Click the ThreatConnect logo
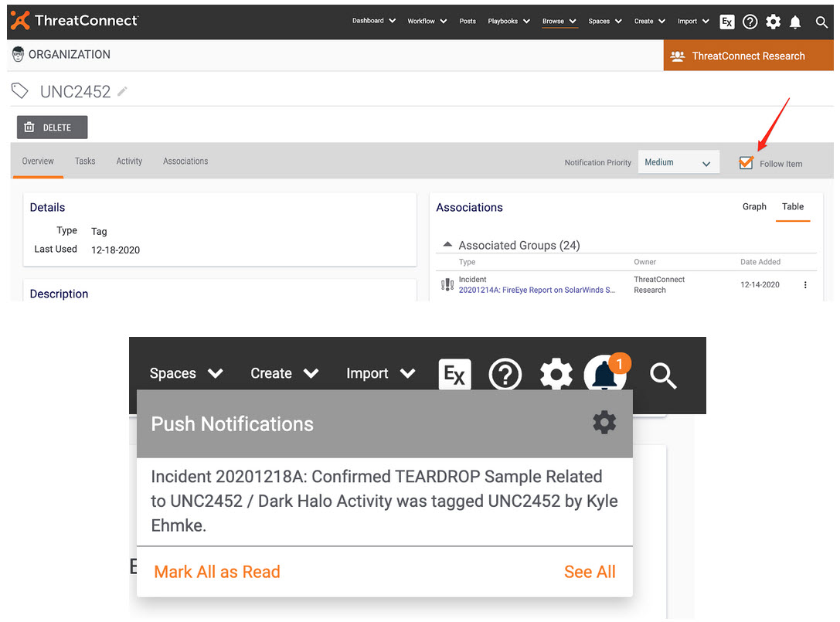The image size is (840, 622). pyautogui.click(x=74, y=20)
